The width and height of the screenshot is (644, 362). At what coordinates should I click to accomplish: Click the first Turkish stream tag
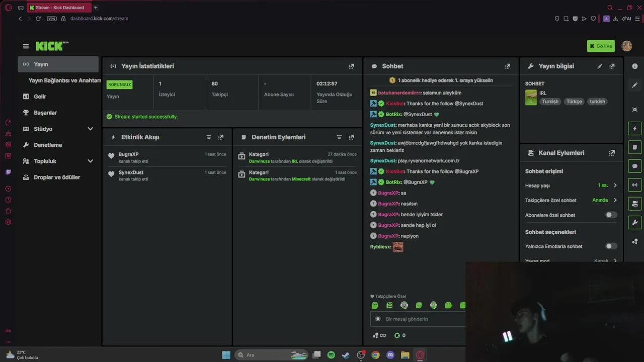pyautogui.click(x=550, y=102)
